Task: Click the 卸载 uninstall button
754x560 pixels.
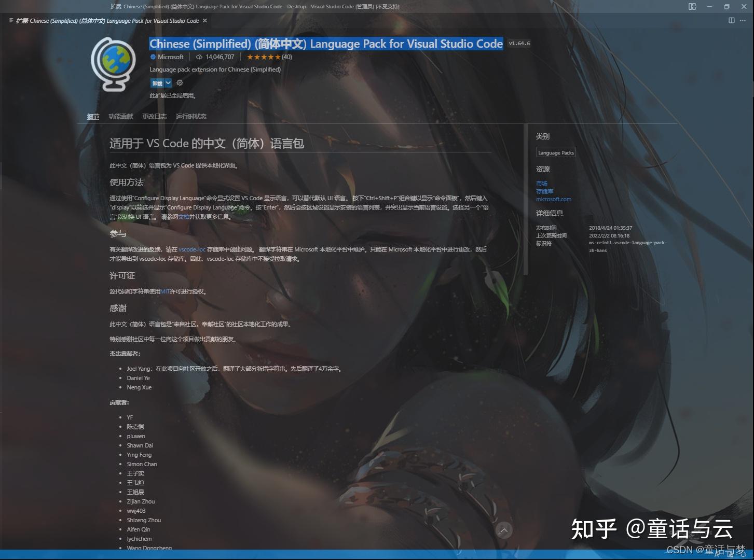Action: (x=157, y=83)
